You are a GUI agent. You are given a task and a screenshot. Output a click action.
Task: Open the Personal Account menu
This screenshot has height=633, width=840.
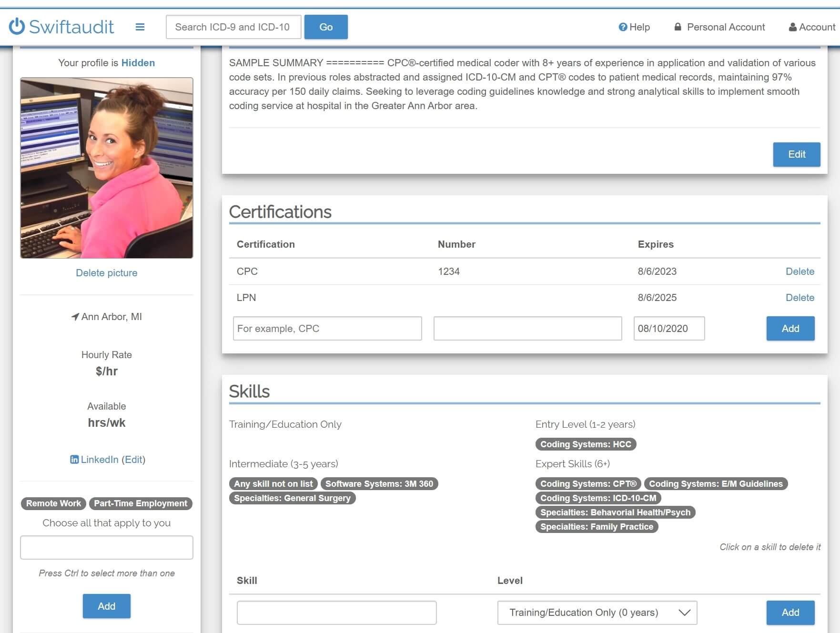719,27
